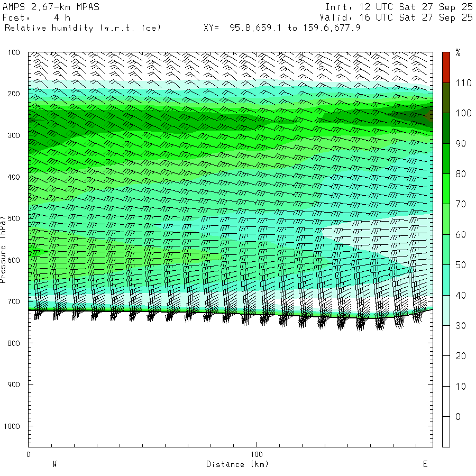Click the 'Distance (km)' axis title
This screenshot has width=476, height=476.
(x=237, y=464)
